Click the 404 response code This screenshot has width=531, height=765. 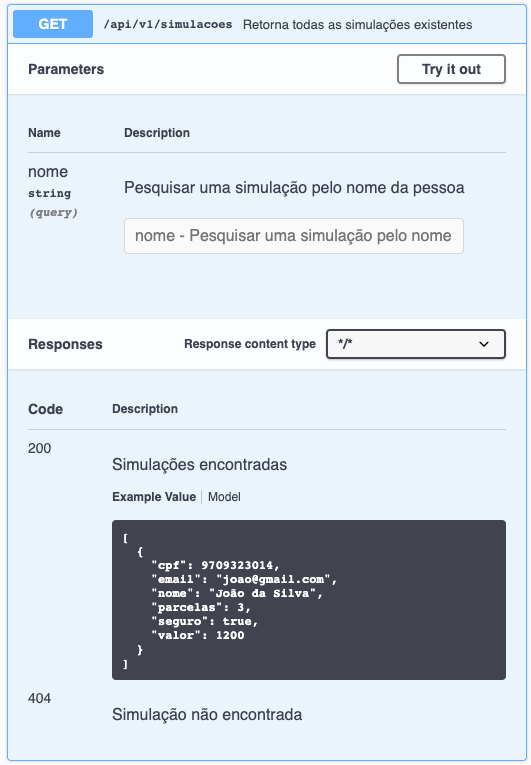(x=40, y=698)
